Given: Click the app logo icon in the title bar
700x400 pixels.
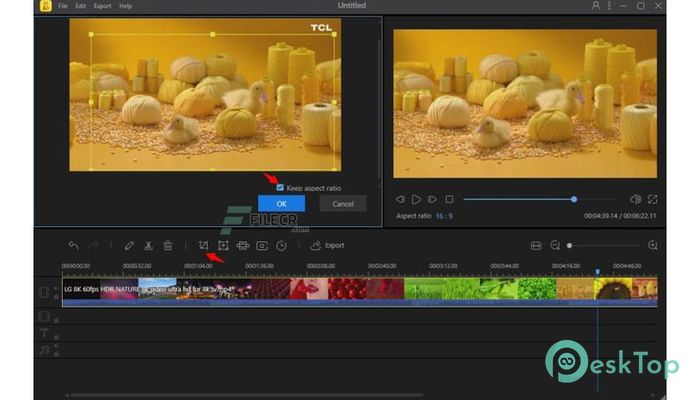Looking at the screenshot, I should 46,6.
